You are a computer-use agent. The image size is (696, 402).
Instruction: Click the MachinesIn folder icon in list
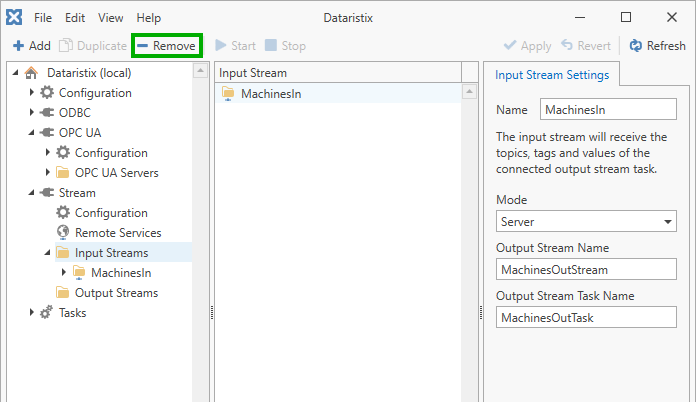point(228,93)
